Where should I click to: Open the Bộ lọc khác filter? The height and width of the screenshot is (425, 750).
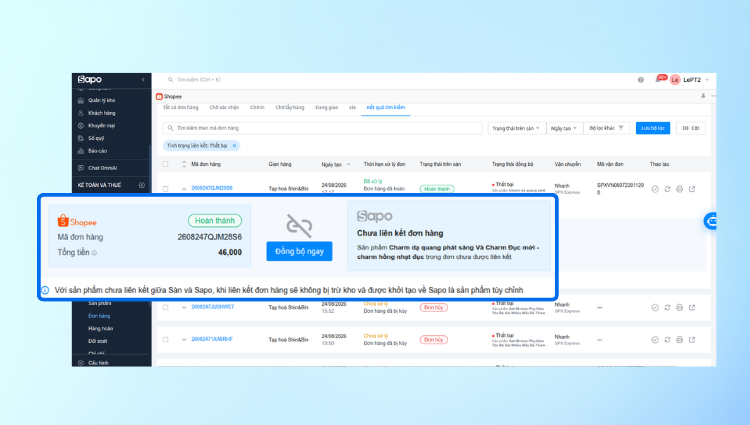click(x=607, y=128)
